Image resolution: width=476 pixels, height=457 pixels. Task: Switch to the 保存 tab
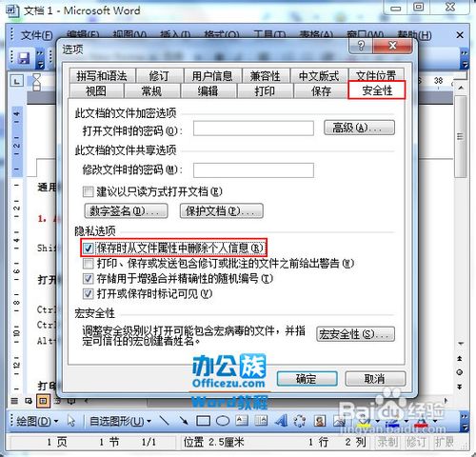(x=321, y=91)
